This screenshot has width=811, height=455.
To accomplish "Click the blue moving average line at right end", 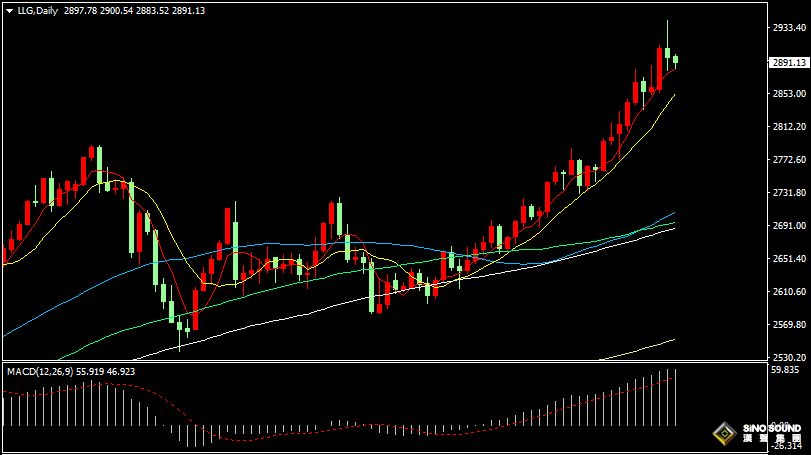I will [672, 214].
